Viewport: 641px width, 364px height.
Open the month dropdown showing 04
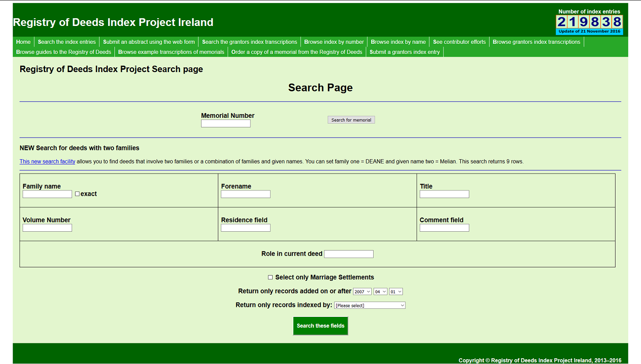[380, 291]
